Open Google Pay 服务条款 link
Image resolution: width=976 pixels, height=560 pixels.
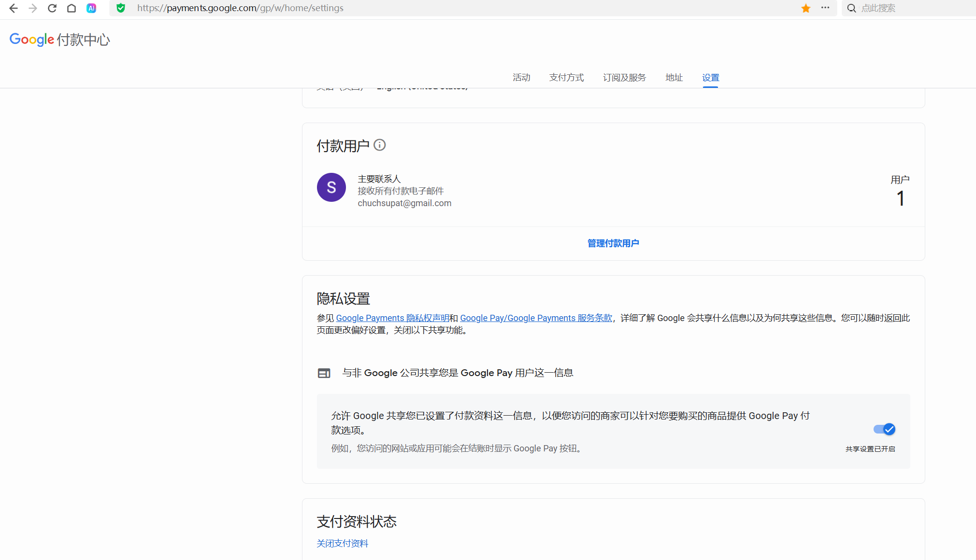(x=536, y=318)
